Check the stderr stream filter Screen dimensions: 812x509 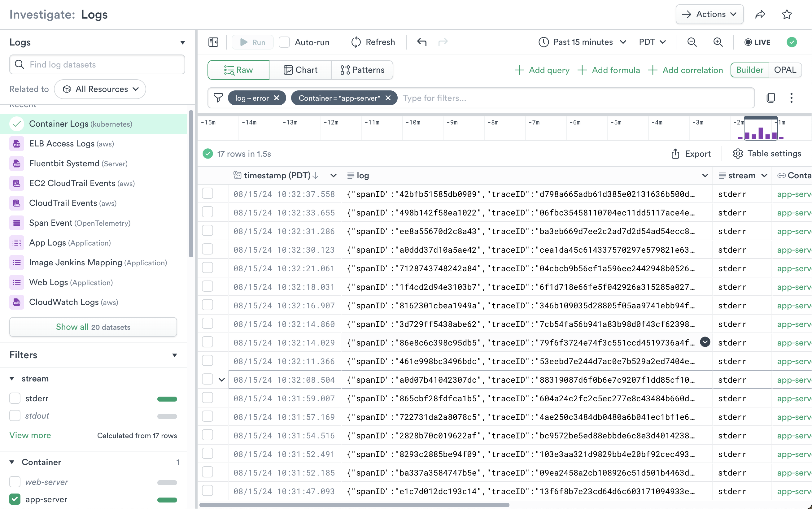click(x=15, y=398)
